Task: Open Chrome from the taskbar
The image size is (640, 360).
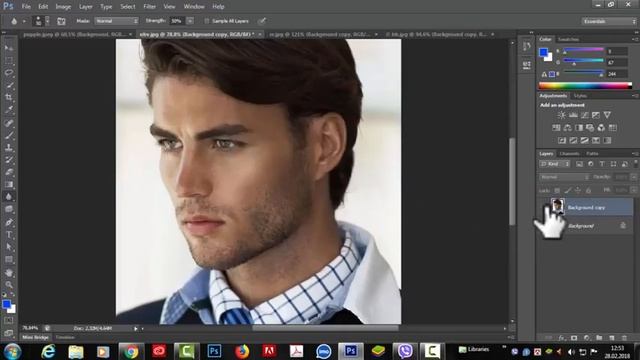Action: (131, 351)
